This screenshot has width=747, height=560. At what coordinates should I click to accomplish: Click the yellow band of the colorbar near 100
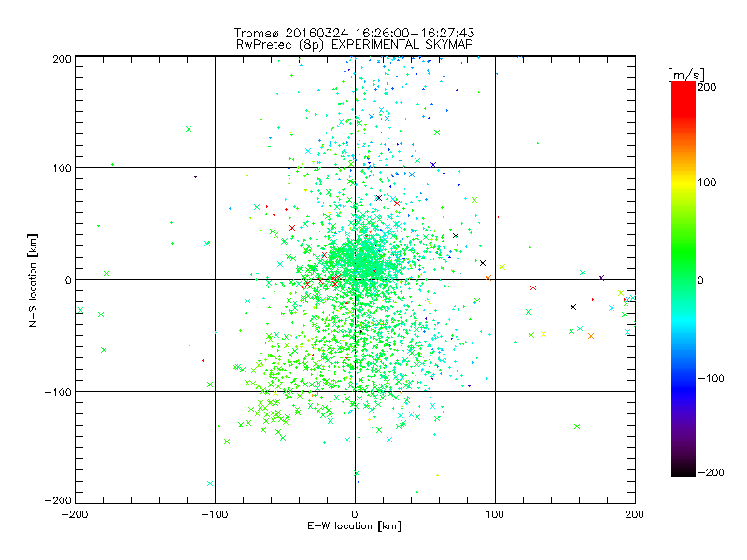pyautogui.click(x=684, y=182)
